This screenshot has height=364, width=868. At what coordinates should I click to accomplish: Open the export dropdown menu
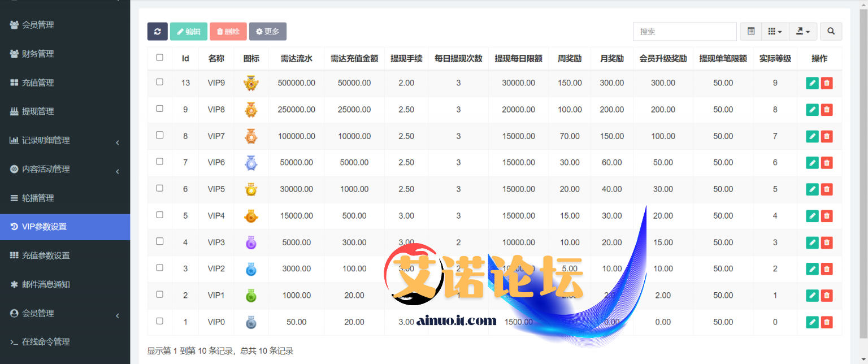pyautogui.click(x=802, y=32)
